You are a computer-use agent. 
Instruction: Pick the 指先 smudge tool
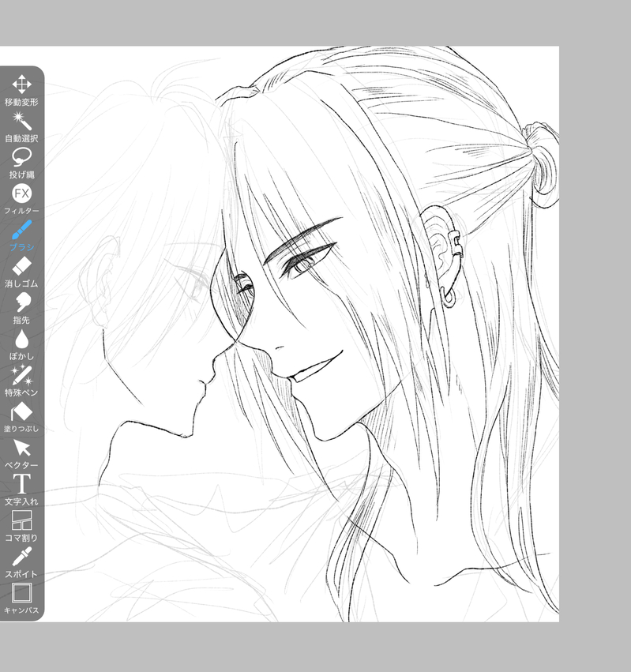21,309
